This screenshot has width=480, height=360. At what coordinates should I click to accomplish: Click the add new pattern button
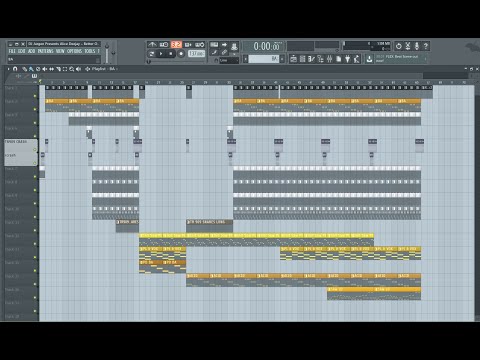(282, 59)
